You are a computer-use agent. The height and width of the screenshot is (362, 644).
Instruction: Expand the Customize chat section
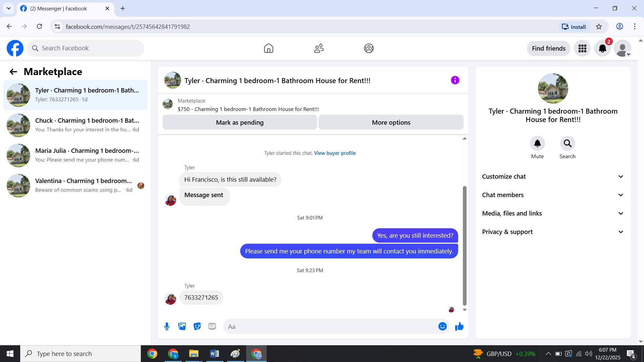553,177
